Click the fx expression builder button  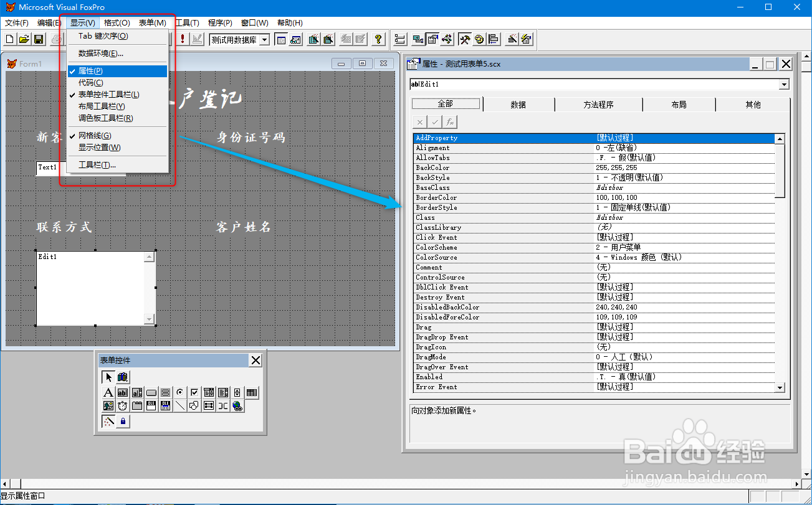click(450, 122)
